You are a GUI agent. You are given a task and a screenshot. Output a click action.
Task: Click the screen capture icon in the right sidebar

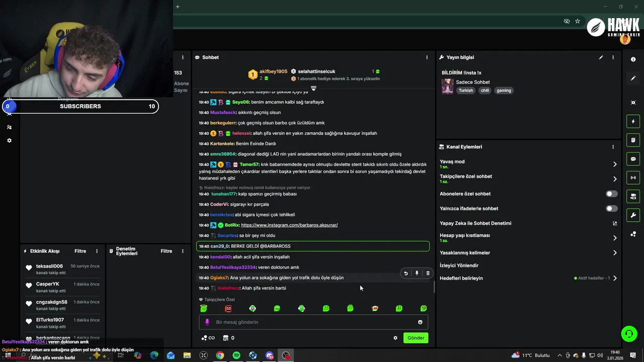point(633,103)
